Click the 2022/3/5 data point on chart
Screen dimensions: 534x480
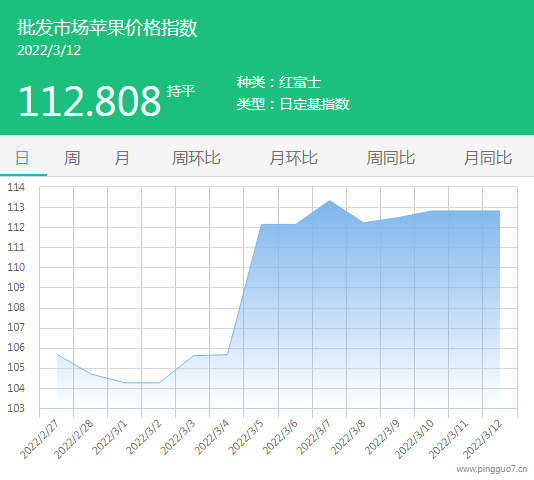point(261,224)
